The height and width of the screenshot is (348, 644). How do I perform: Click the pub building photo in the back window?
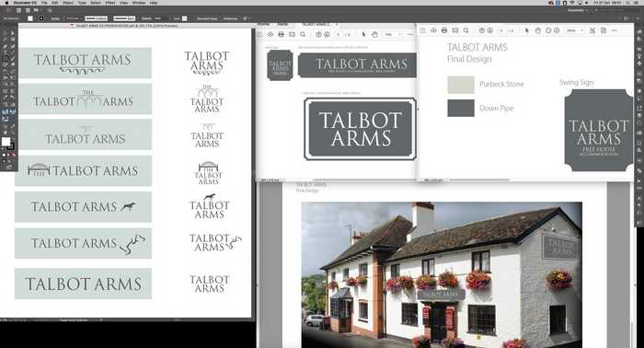[442, 274]
